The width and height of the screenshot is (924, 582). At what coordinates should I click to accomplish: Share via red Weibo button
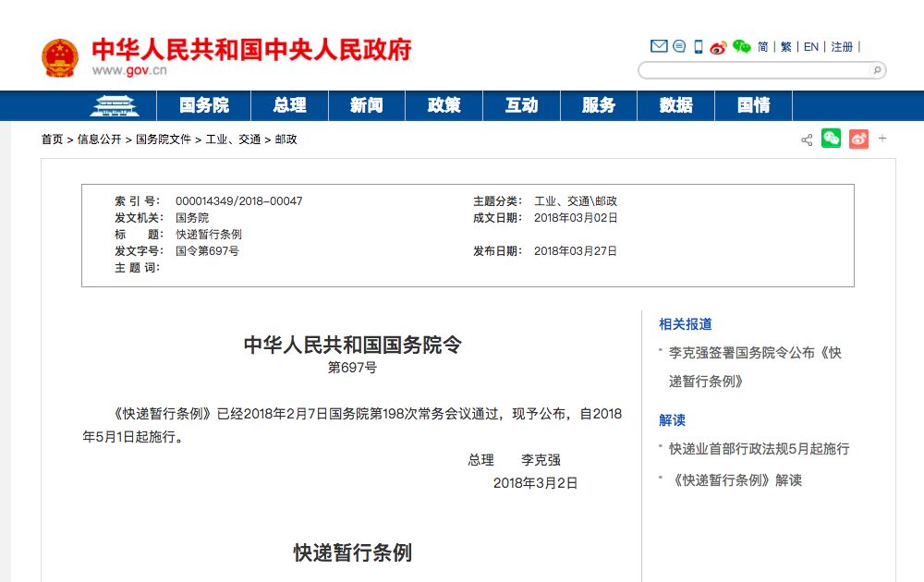pyautogui.click(x=858, y=139)
